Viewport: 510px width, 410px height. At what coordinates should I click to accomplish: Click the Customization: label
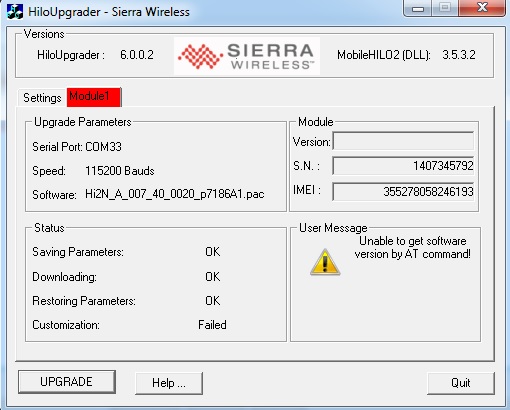point(66,325)
